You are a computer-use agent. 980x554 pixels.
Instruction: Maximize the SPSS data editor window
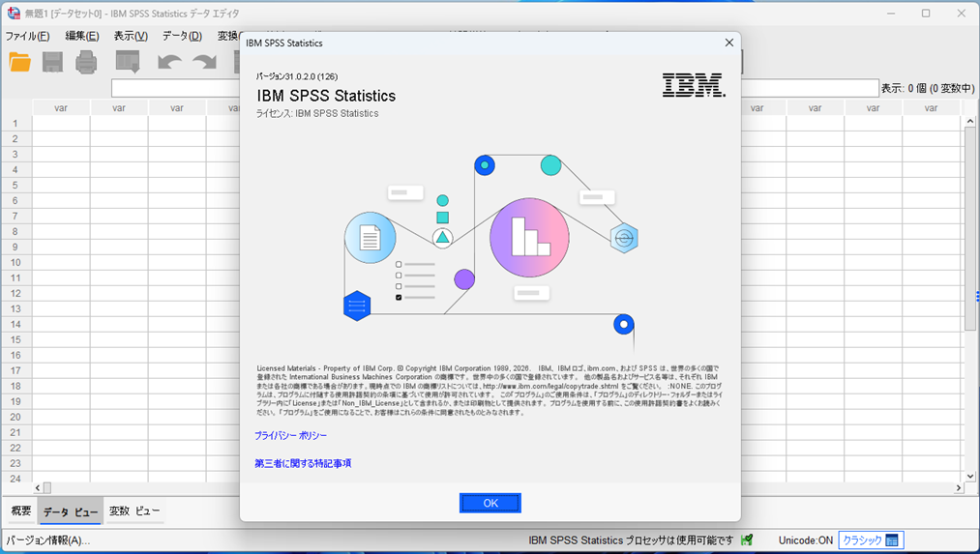point(926,14)
